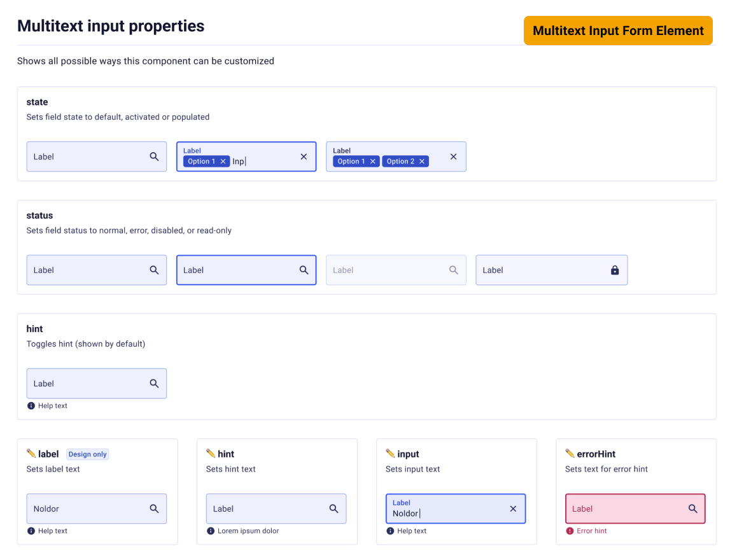Viewport: 730px width, 560px height.
Task: Click the search icon in the disabled field
Action: pyautogui.click(x=454, y=270)
